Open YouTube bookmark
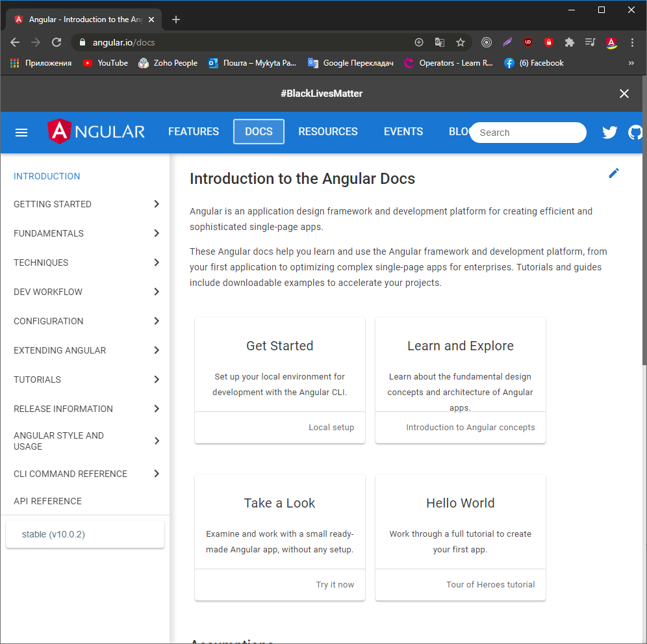647x644 pixels. (x=105, y=63)
